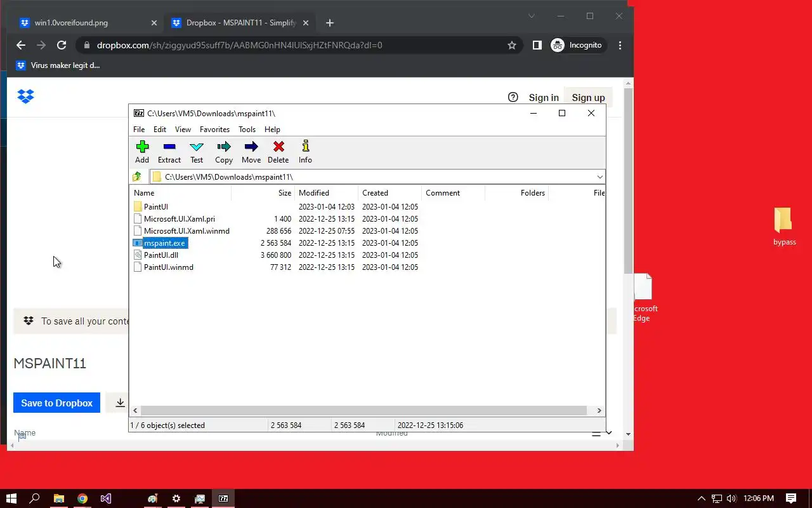Viewport: 812px width, 508px height.
Task: Switch to the Dropbox MSPAINT11 tab
Action: click(241, 23)
